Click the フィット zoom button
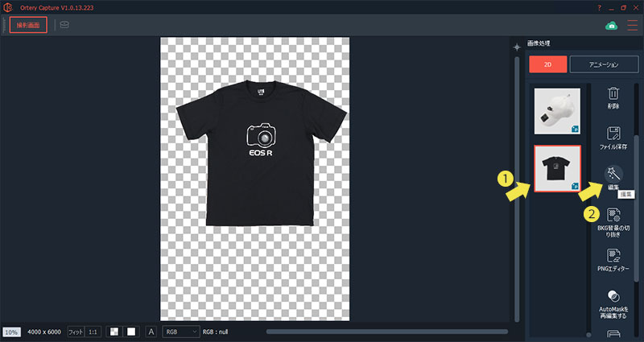 click(76, 331)
